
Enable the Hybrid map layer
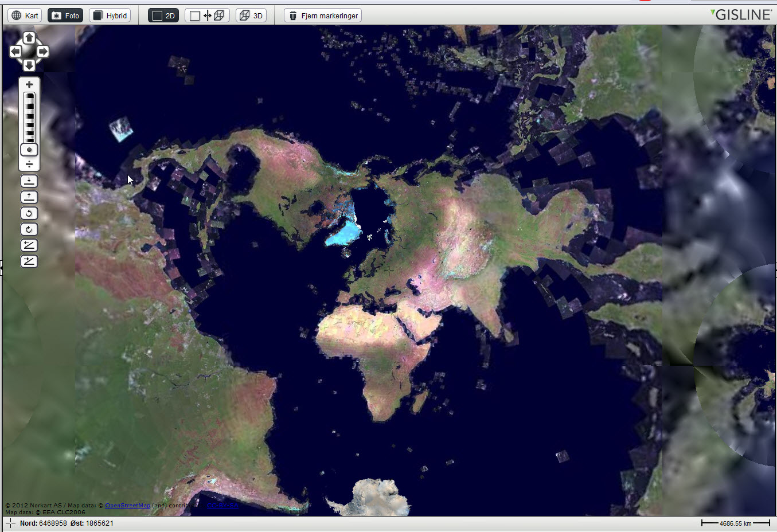(110, 15)
